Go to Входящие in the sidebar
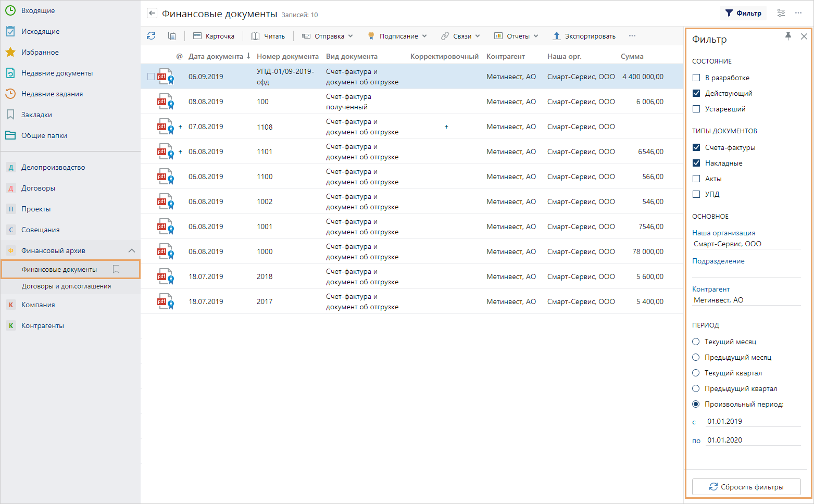814x504 pixels. (x=38, y=10)
